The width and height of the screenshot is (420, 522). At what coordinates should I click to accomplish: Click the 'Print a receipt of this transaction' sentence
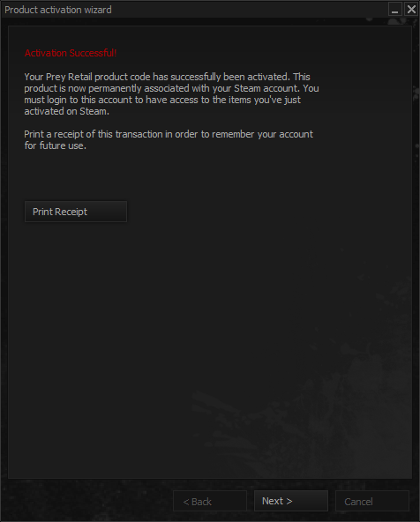pyautogui.click(x=94, y=134)
